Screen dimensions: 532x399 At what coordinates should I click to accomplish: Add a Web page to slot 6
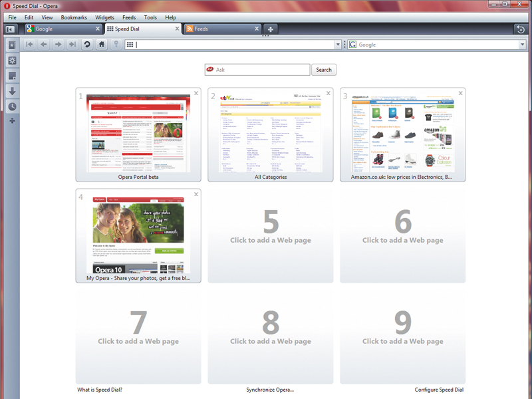point(403,236)
